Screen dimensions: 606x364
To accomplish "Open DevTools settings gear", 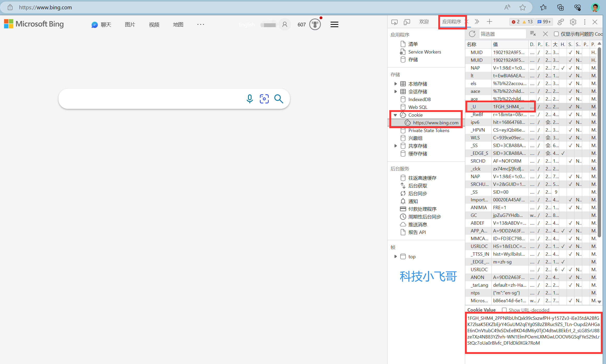I will click(x=573, y=22).
